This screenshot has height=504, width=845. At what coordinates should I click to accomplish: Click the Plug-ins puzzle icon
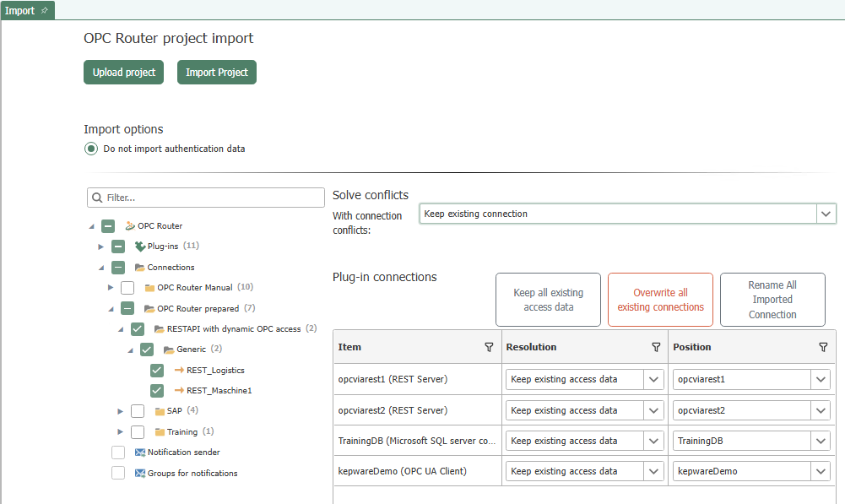tap(140, 247)
